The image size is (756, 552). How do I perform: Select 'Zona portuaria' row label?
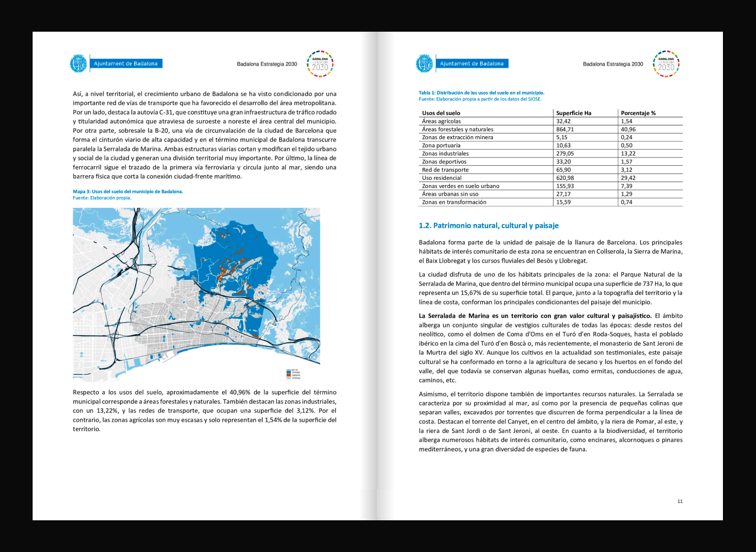[x=441, y=146]
